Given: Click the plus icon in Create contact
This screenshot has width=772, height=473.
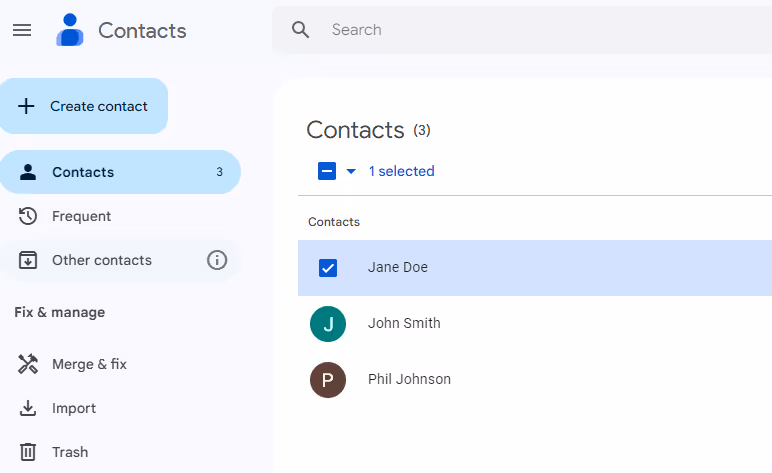Looking at the screenshot, I should coord(26,106).
